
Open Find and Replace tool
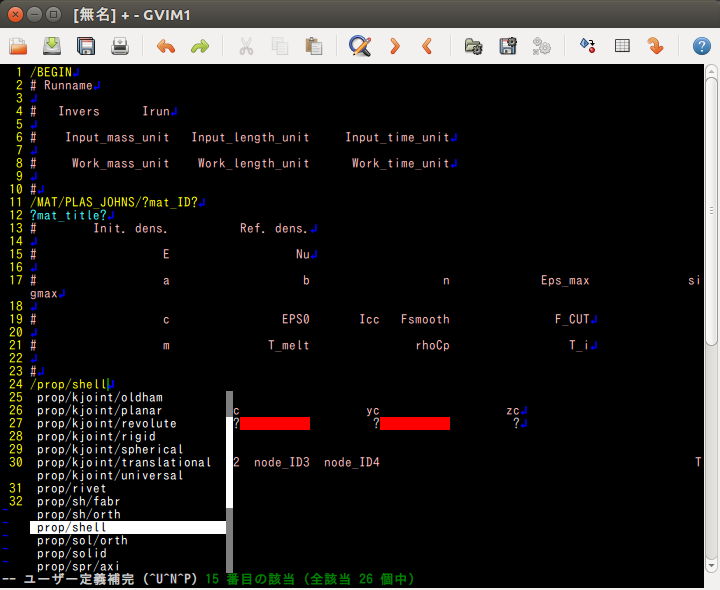(360, 46)
